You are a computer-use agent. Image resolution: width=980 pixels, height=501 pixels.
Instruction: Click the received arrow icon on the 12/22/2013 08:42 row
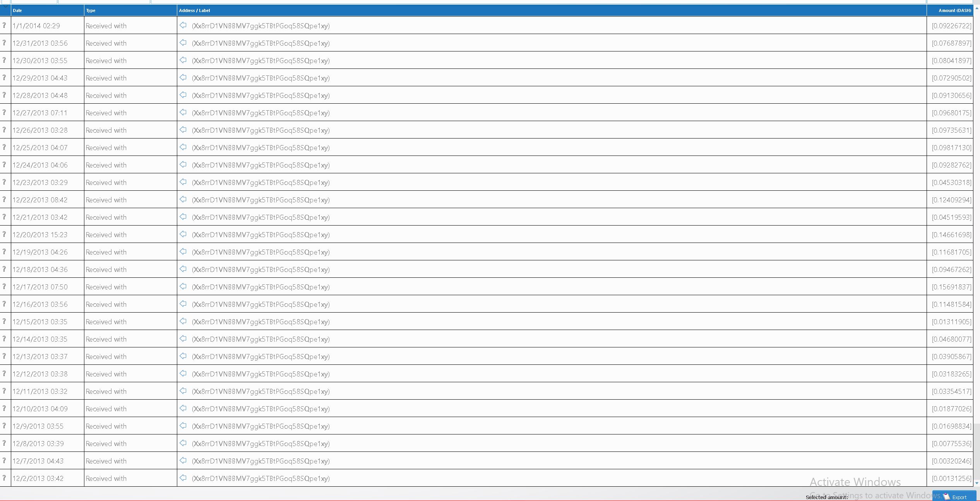pos(183,199)
